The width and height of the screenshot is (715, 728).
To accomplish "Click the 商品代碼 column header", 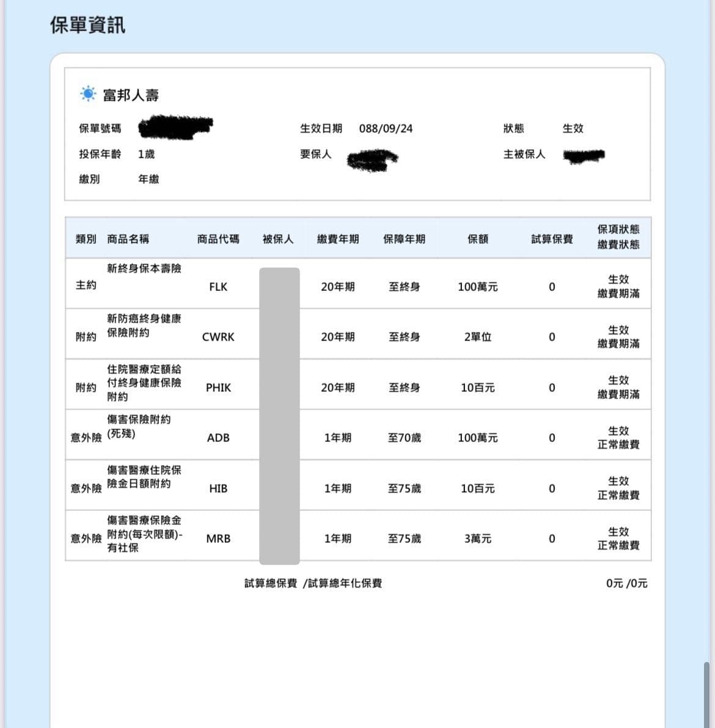I will [218, 239].
